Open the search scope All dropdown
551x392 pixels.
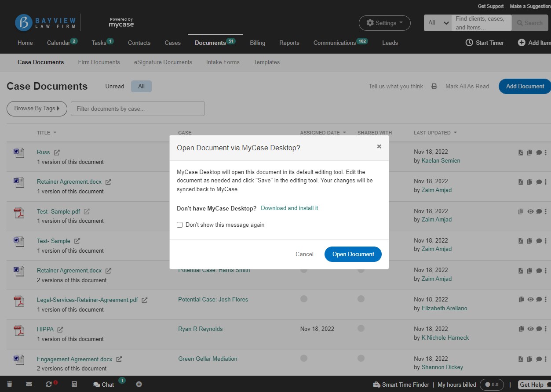[x=437, y=22]
